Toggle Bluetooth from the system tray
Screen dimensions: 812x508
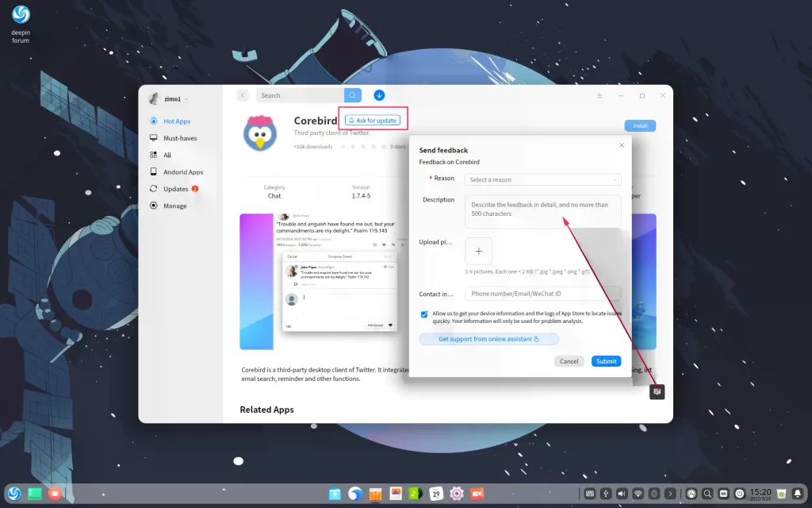click(x=653, y=493)
